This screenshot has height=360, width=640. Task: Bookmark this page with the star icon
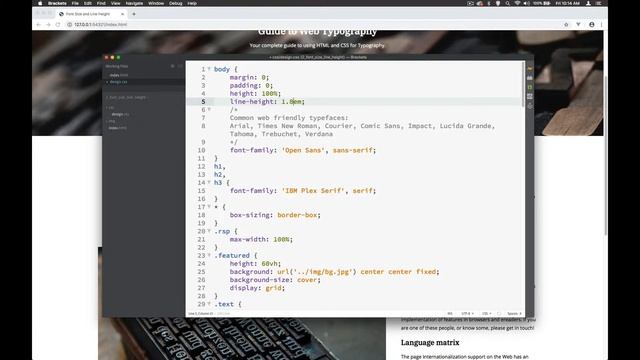(x=566, y=24)
